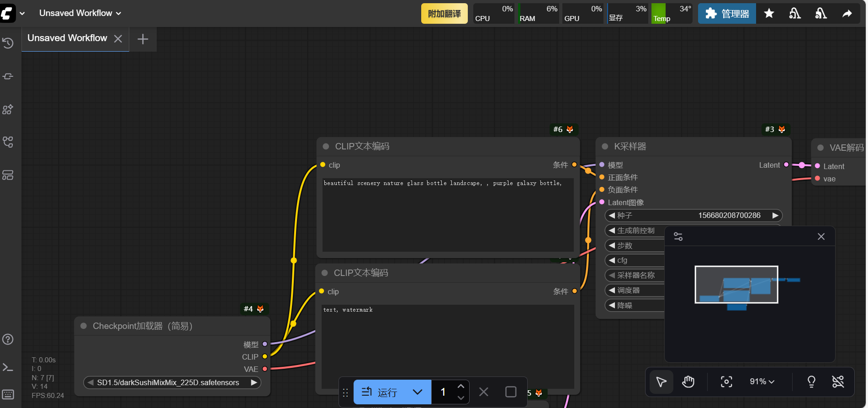Click the 附加翻译 button
The height and width of the screenshot is (408, 868).
[444, 14]
